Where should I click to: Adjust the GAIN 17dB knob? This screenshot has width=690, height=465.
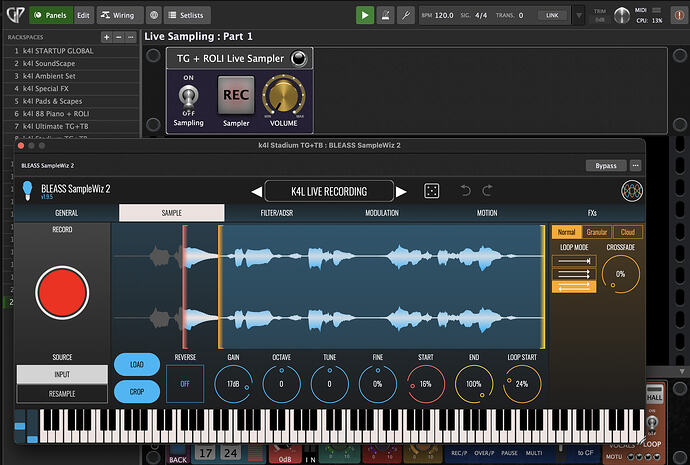tap(234, 384)
